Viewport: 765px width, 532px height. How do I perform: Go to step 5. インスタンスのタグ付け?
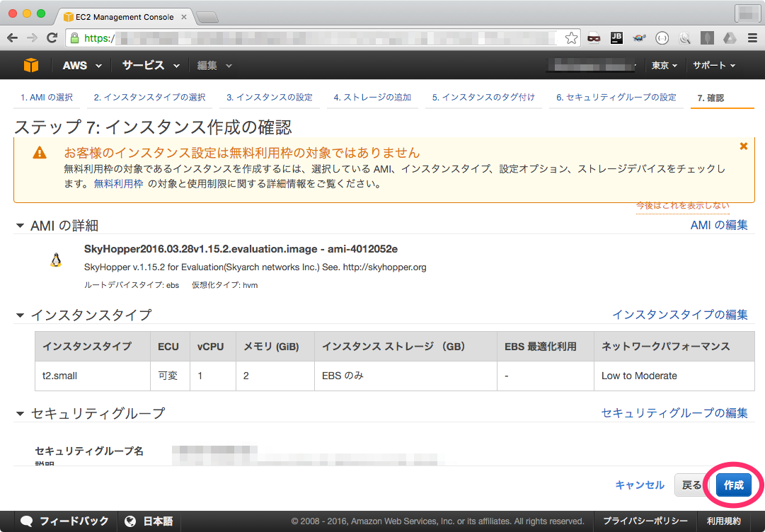point(483,98)
